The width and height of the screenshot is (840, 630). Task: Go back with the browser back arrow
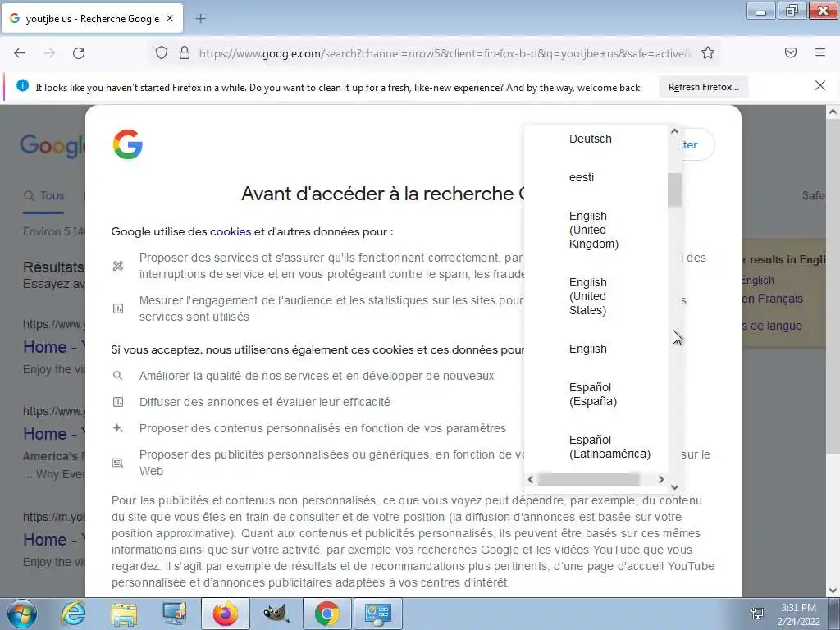point(20,53)
